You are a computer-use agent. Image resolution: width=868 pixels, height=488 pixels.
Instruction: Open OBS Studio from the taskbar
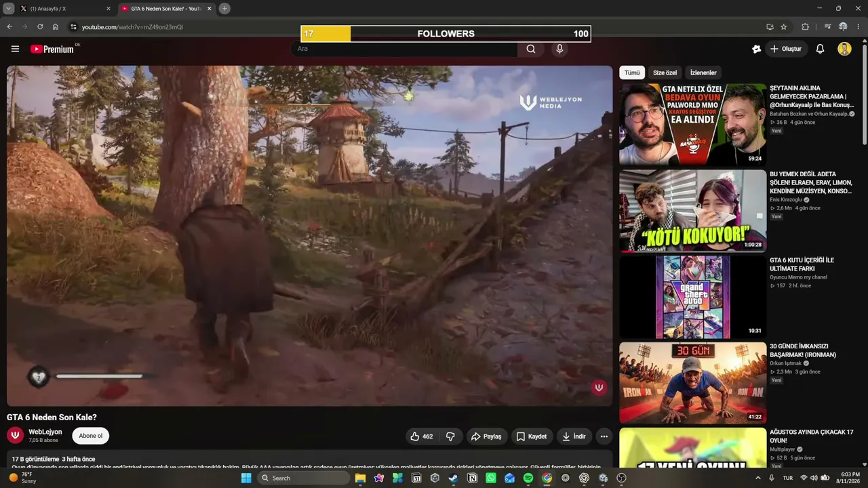click(x=621, y=478)
